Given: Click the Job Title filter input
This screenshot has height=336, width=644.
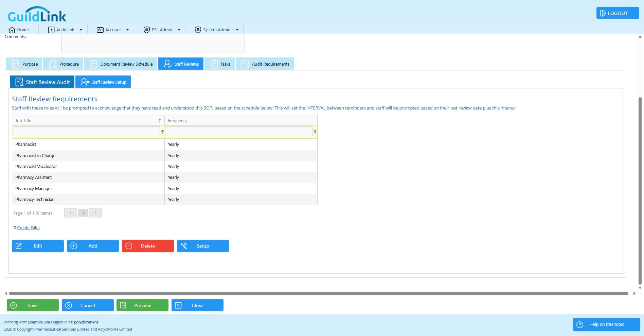Looking at the screenshot, I should click(x=86, y=131).
